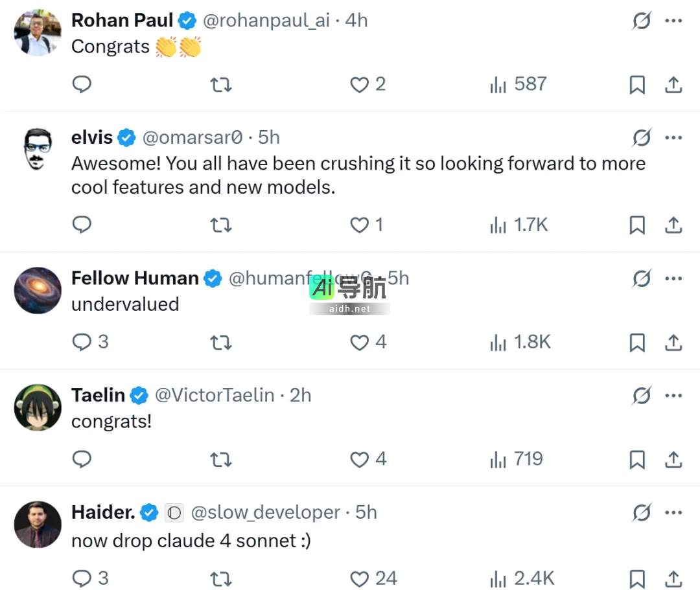Click Taelin's display name
The height and width of the screenshot is (590, 700).
(x=98, y=395)
